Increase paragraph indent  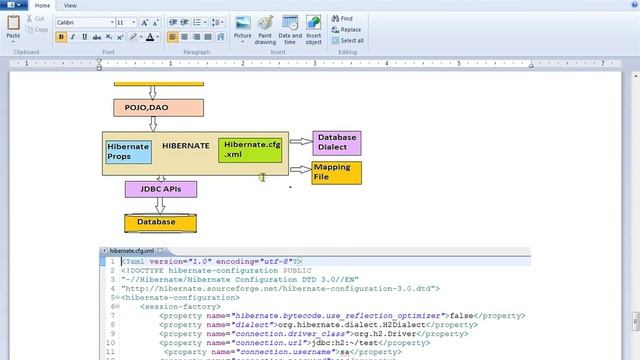(184, 22)
